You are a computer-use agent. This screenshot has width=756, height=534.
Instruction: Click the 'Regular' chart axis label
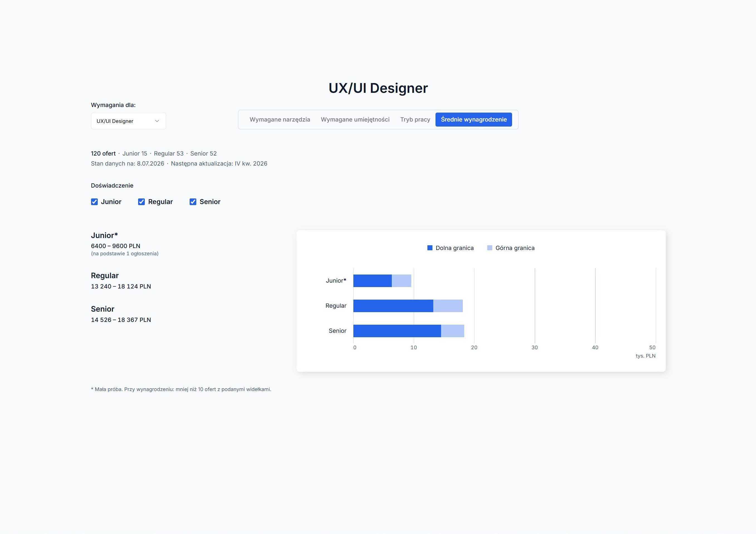[x=336, y=305]
